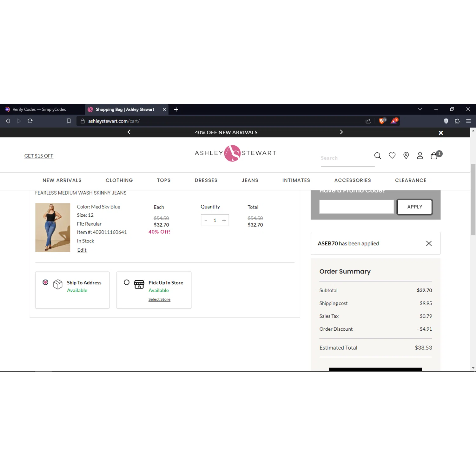Click Fearless Medium Wash Skinny Jeans title
The width and height of the screenshot is (476, 476).
81,193
